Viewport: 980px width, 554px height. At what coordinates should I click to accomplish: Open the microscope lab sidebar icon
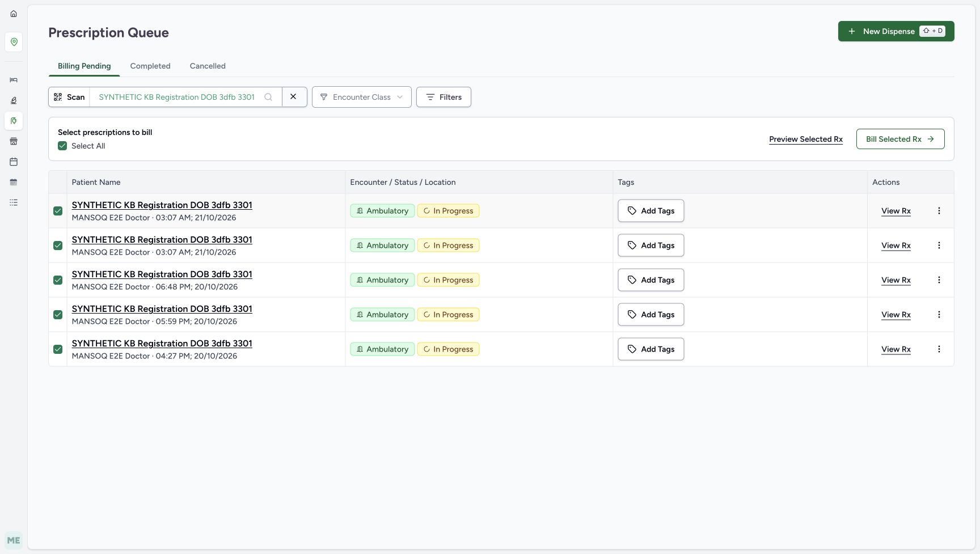pos(14,100)
